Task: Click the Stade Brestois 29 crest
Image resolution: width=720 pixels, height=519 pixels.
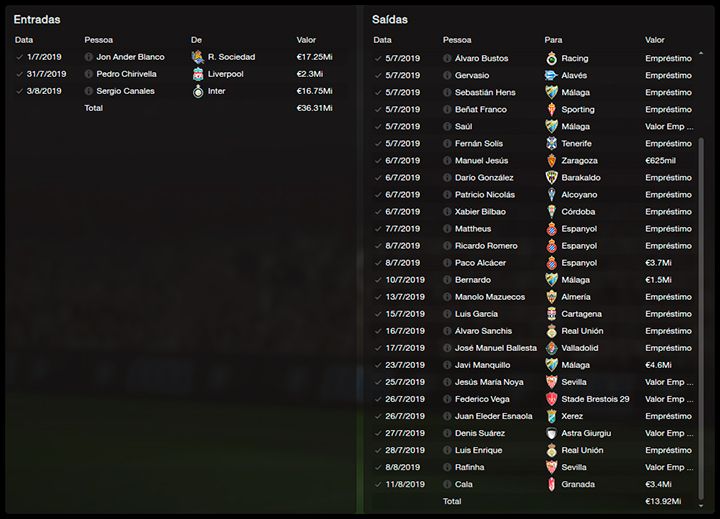Action: [x=551, y=399]
